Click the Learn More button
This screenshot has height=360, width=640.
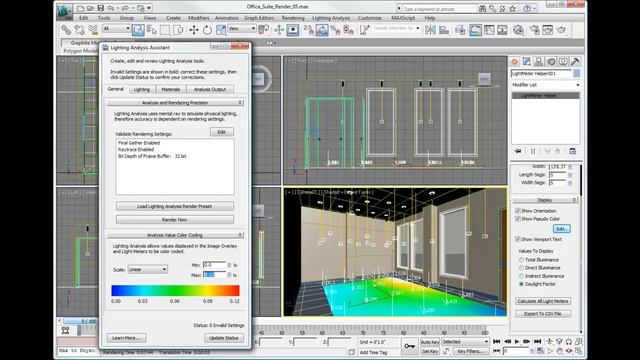tap(126, 338)
